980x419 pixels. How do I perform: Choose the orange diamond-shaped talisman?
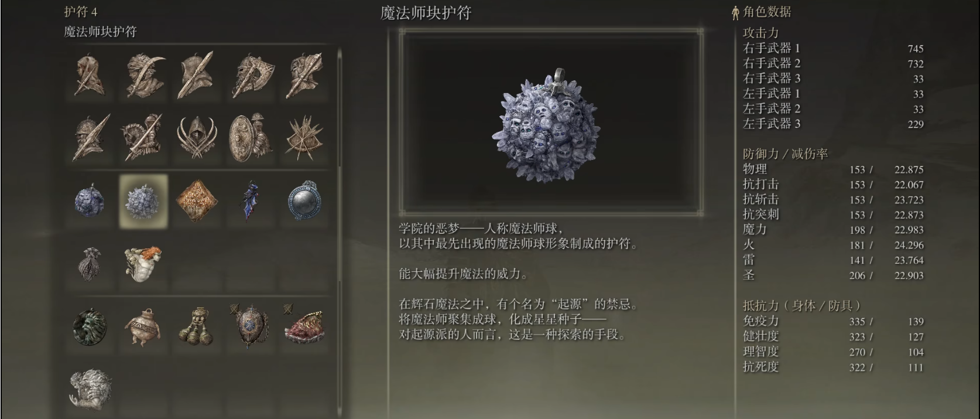(197, 200)
